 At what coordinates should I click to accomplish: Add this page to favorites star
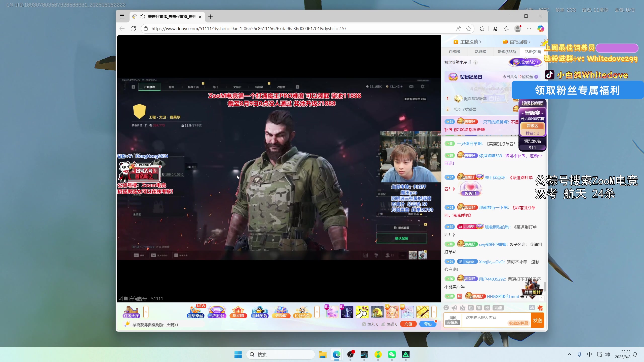(469, 29)
